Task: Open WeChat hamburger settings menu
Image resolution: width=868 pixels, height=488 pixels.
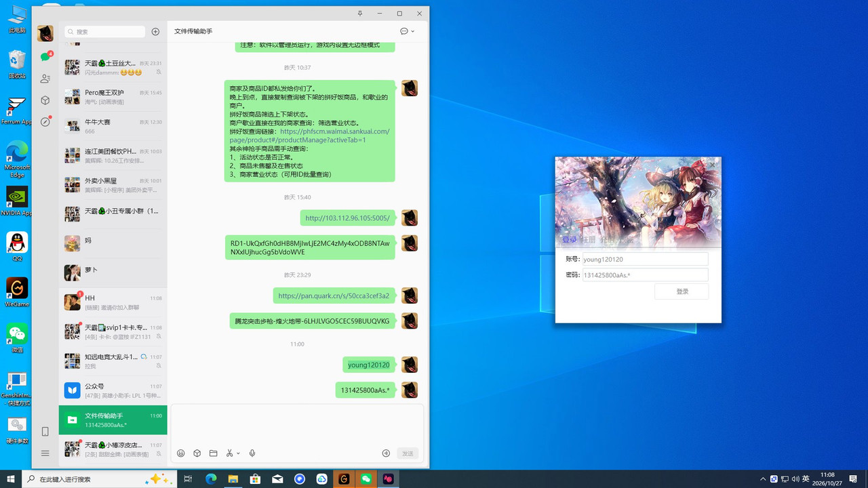Action: point(45,453)
